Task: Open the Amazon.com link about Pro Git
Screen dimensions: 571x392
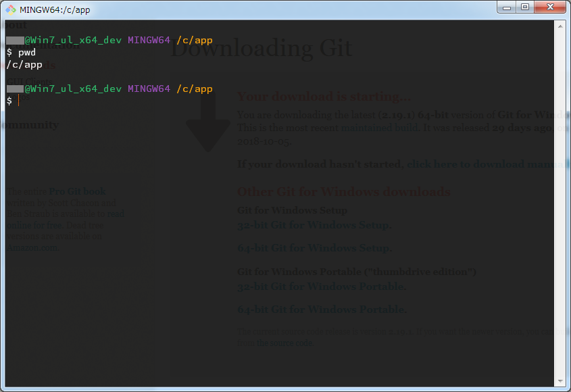Action: pos(31,246)
